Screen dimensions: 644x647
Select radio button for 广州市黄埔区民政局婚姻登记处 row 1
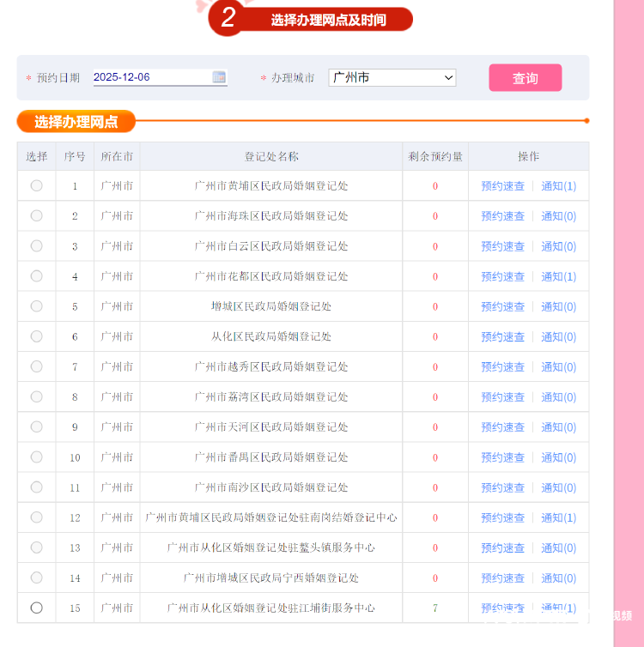[x=36, y=185]
